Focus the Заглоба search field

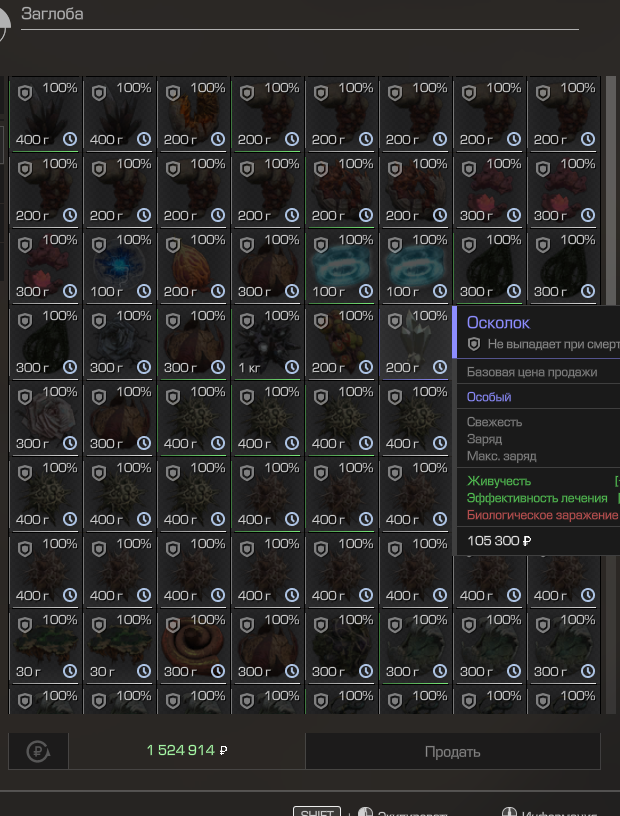coord(300,15)
